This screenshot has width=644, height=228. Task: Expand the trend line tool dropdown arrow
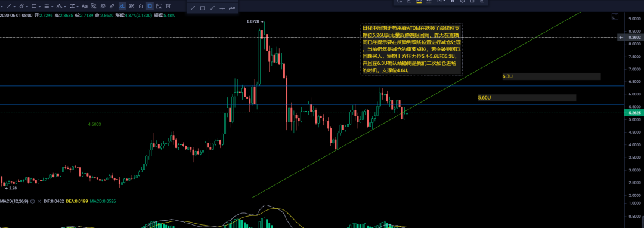(14, 7)
